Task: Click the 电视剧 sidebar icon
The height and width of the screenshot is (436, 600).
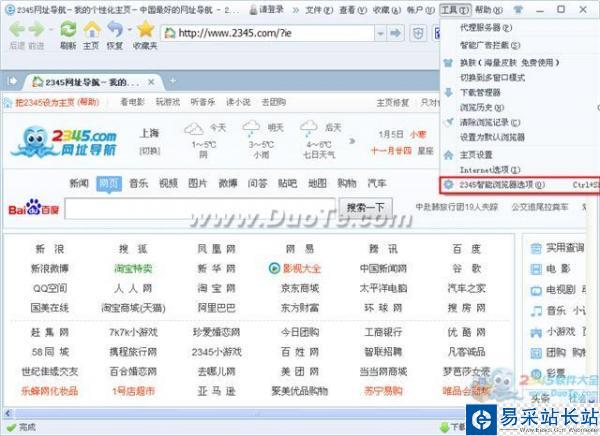Action: point(536,291)
